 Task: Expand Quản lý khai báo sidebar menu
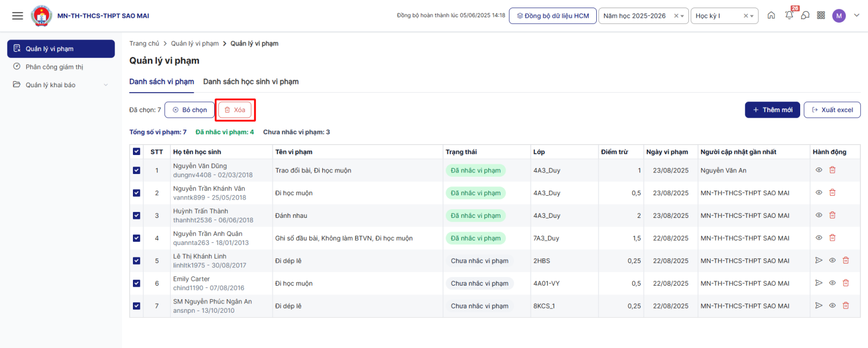(x=61, y=85)
